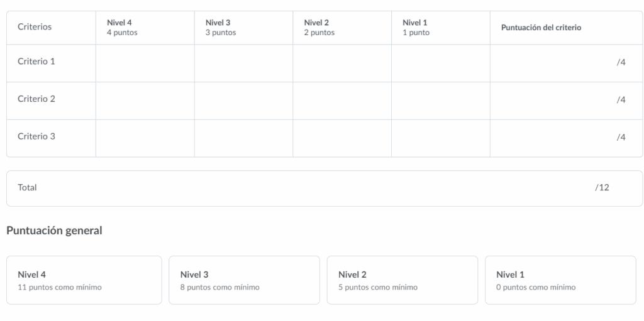
Task: Select Nivel 3 cell for Criterio 1
Action: (x=243, y=63)
